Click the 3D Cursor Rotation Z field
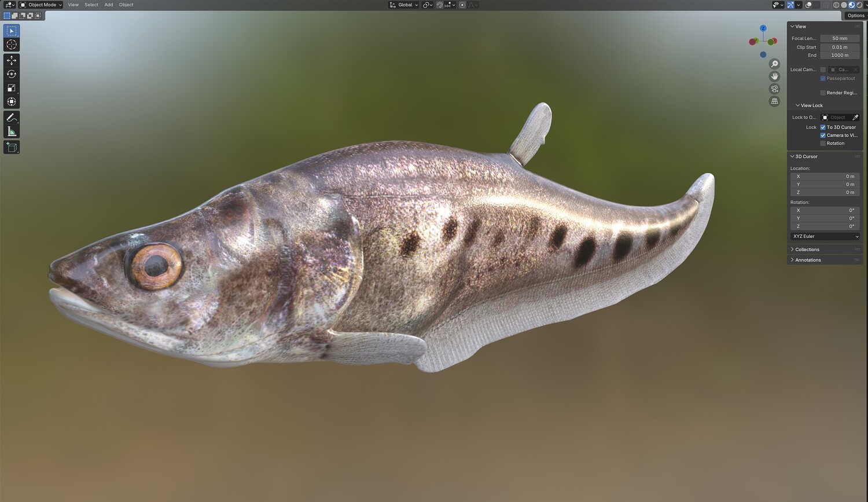 click(825, 226)
